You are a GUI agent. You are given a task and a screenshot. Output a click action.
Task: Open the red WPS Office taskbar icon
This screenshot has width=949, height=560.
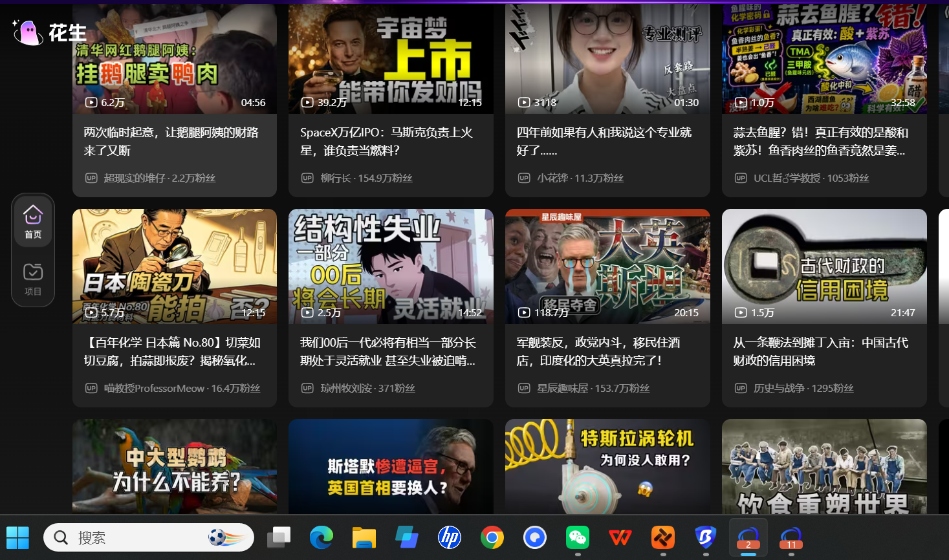[620, 537]
